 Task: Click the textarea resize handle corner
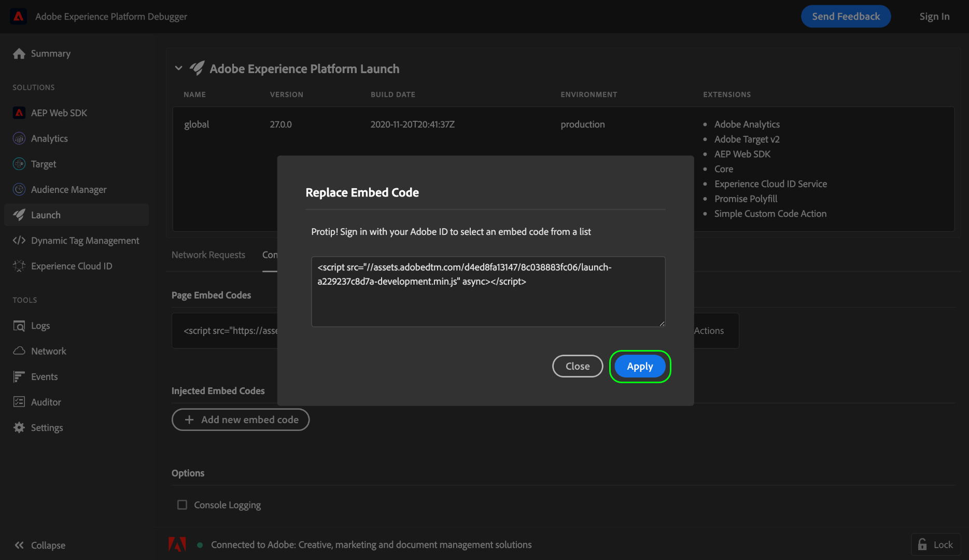pyautogui.click(x=662, y=324)
